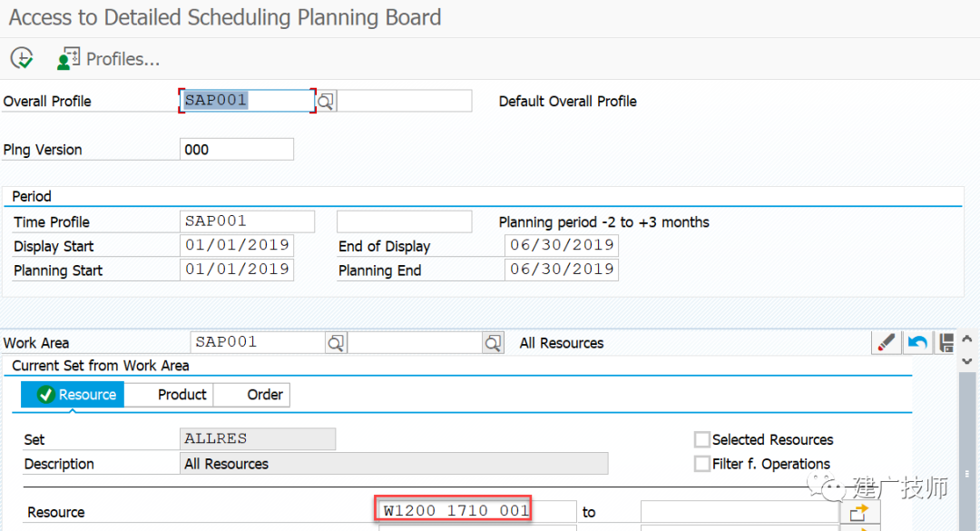Click second empty Time Profile field

tap(405, 221)
